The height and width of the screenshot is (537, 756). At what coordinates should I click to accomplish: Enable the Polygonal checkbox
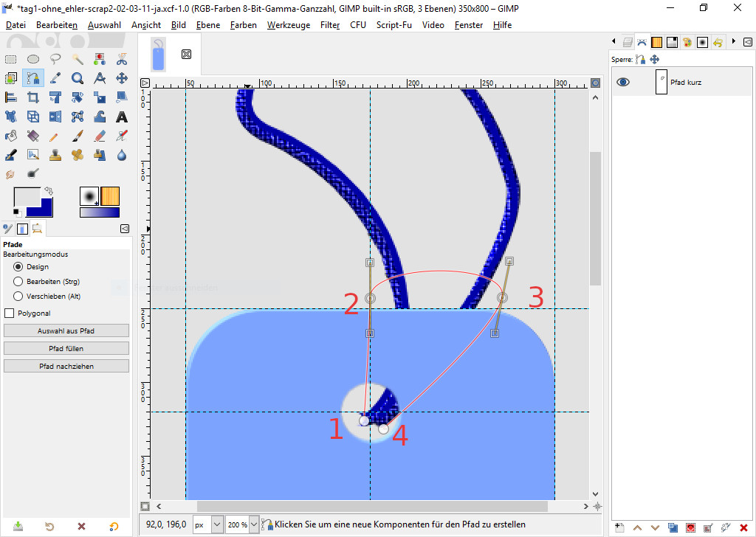point(10,313)
